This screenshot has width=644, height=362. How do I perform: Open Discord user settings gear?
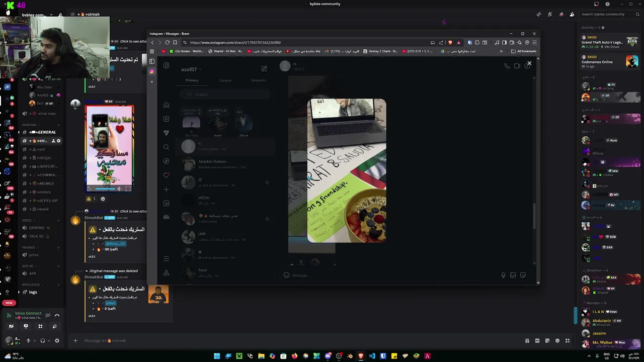tap(57, 341)
